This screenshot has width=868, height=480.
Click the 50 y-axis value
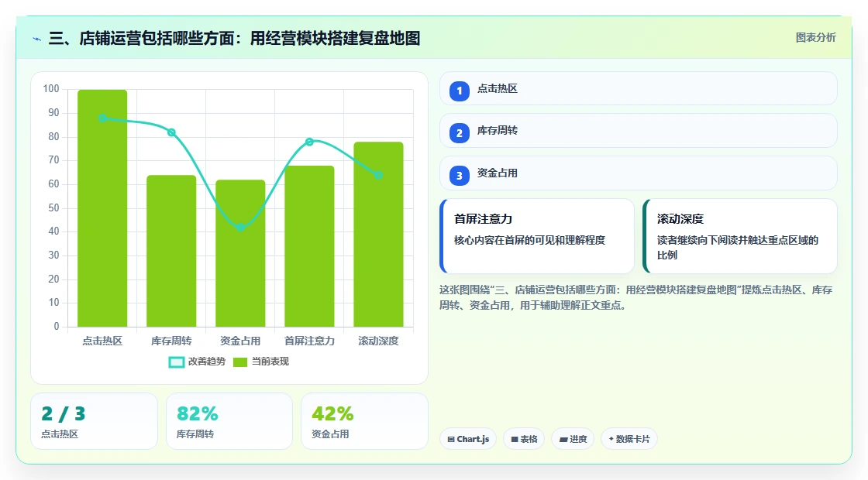[53, 208]
